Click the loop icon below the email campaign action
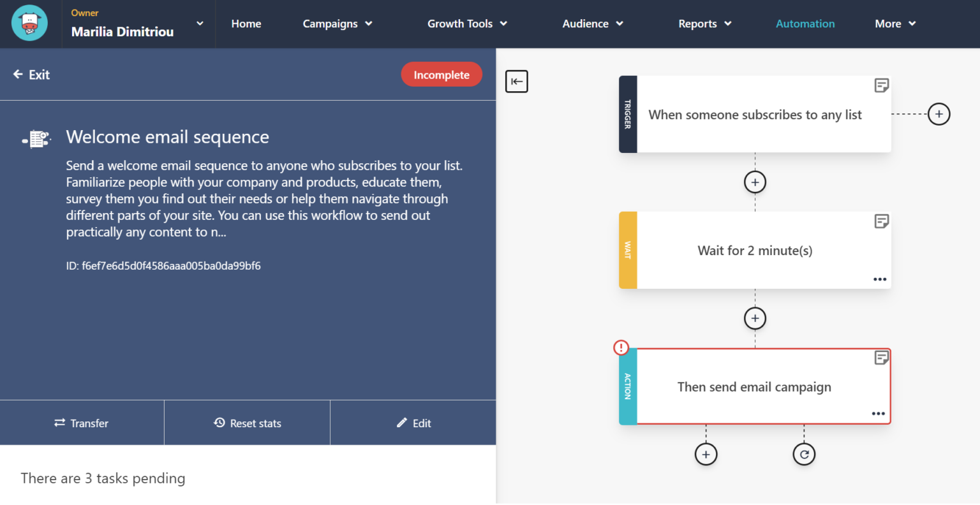Viewport: 980px width, 505px height. coord(804,453)
